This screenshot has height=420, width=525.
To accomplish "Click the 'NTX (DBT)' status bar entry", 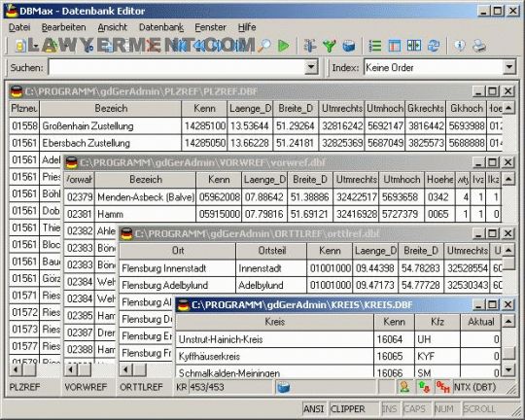I will click(x=474, y=388).
